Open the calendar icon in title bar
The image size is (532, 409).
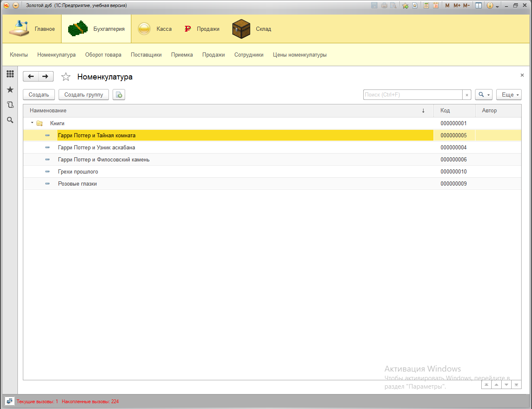pos(436,5)
